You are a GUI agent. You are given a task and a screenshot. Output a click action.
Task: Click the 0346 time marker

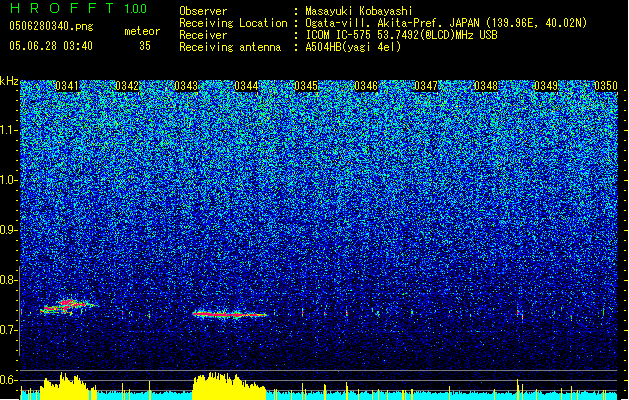point(366,86)
